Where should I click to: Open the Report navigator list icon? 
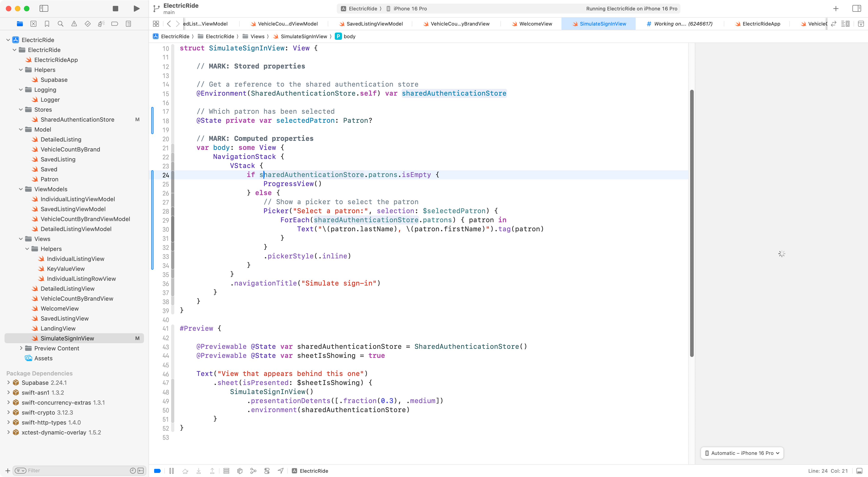point(128,24)
